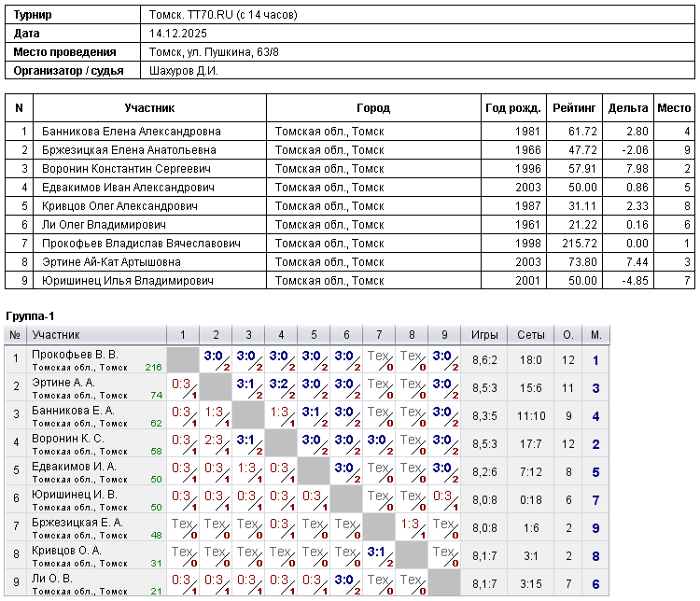
Task: Select Банникова Елена Александровна in participant list
Action: (x=131, y=132)
